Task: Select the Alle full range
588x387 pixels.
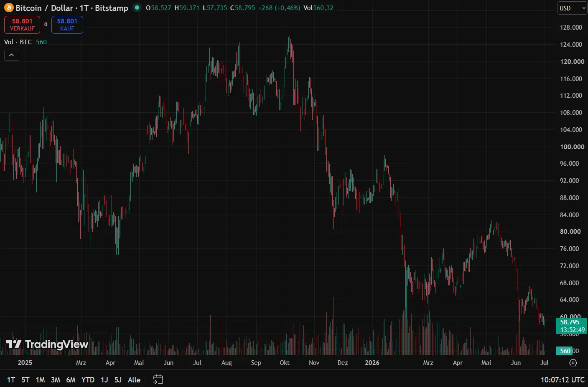Action: click(134, 379)
